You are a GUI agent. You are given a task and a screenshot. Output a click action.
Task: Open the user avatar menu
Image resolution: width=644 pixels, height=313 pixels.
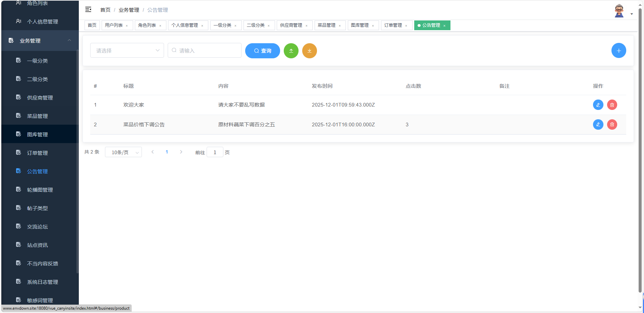point(619,10)
